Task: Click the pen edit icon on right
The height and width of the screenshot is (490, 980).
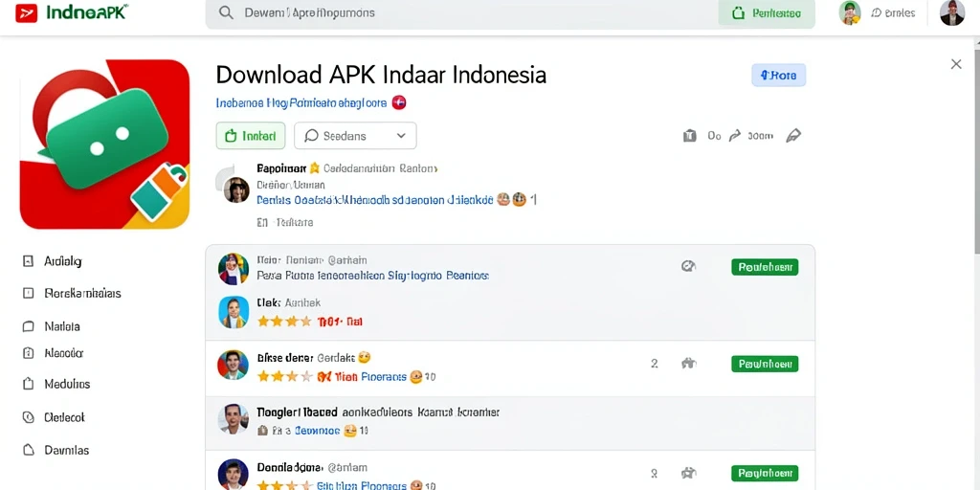Action: [793, 135]
